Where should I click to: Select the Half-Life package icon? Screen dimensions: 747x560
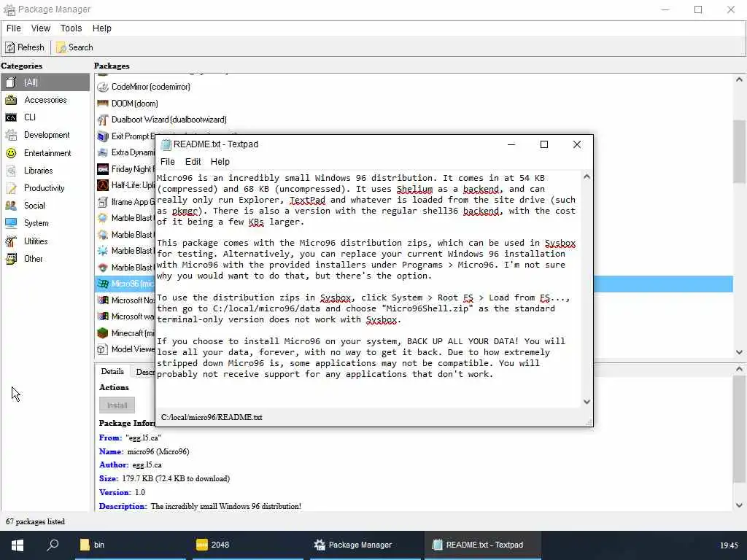102,185
